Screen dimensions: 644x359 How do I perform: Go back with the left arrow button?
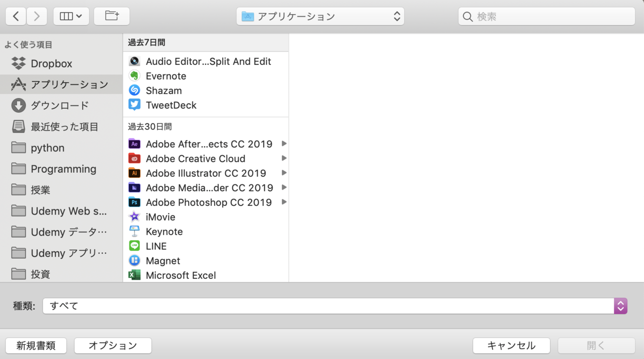click(16, 16)
